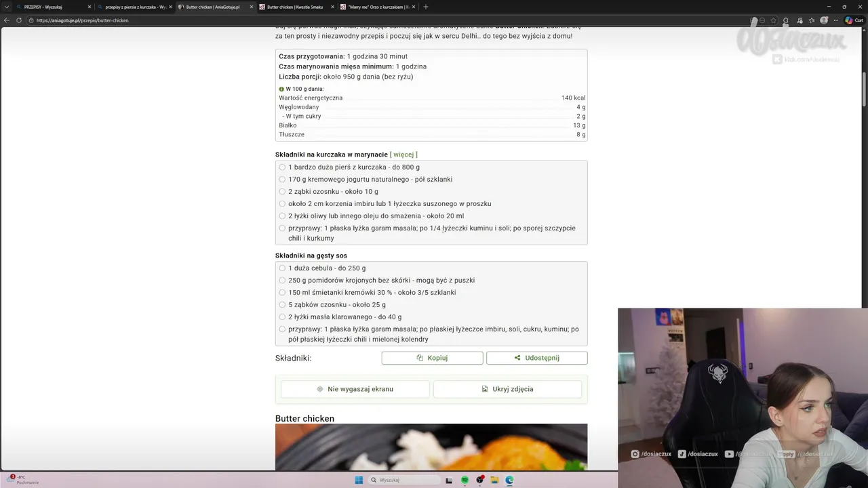Screen dimensions: 868x488
Task: Click the Czas przygotowania 1 godzina 30 minut text
Action: pos(343,56)
